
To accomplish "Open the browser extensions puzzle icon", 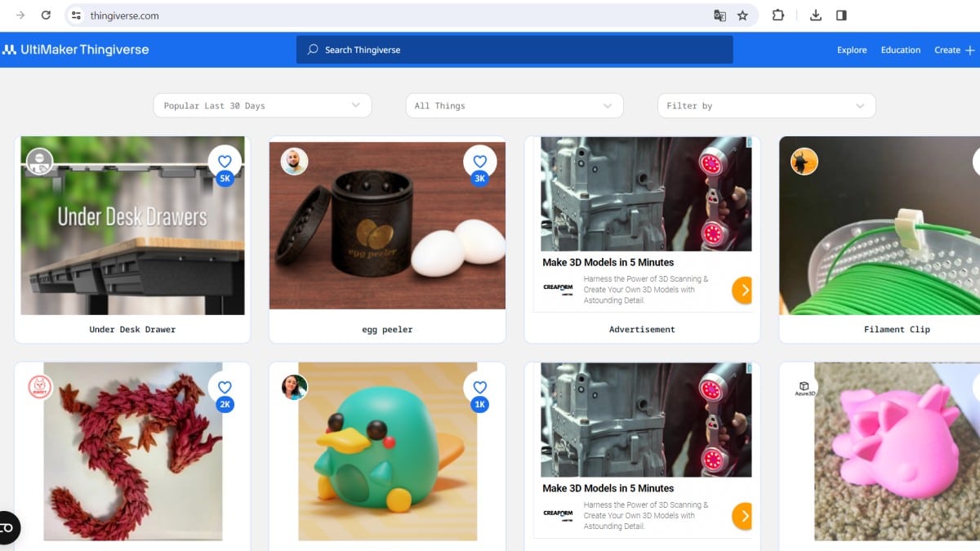I will 777,16.
